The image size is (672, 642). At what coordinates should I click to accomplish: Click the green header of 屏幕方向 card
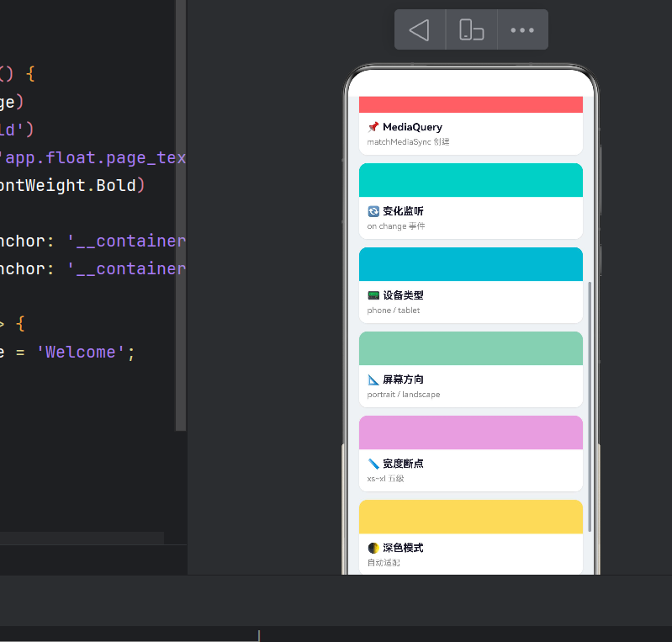tap(471, 348)
